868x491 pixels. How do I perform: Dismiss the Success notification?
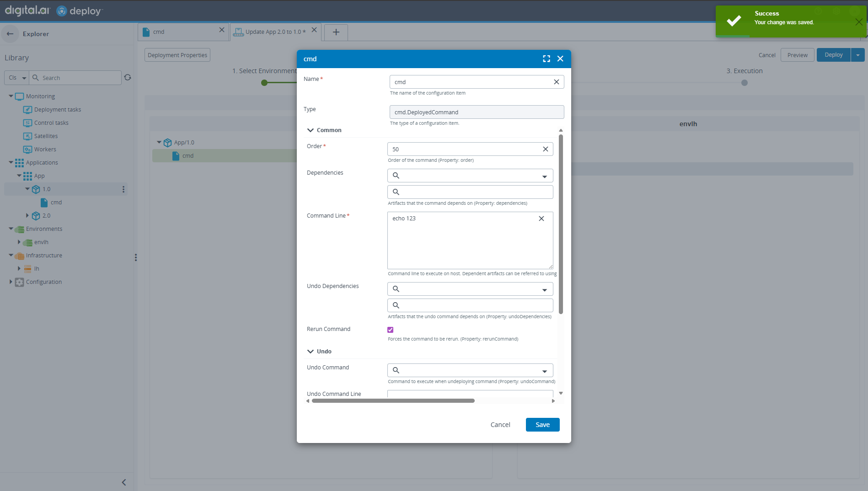point(858,22)
